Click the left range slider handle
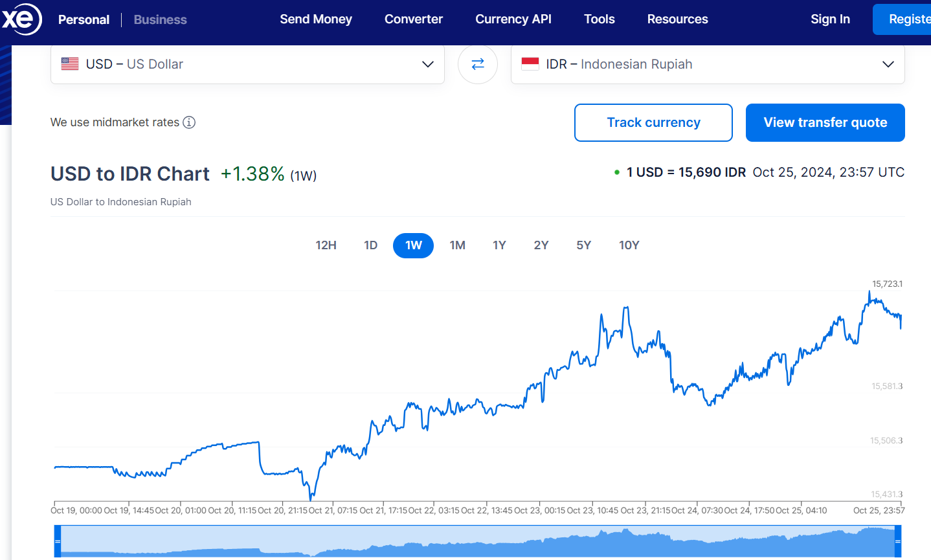Image resolution: width=931 pixels, height=560 pixels. pyautogui.click(x=58, y=541)
